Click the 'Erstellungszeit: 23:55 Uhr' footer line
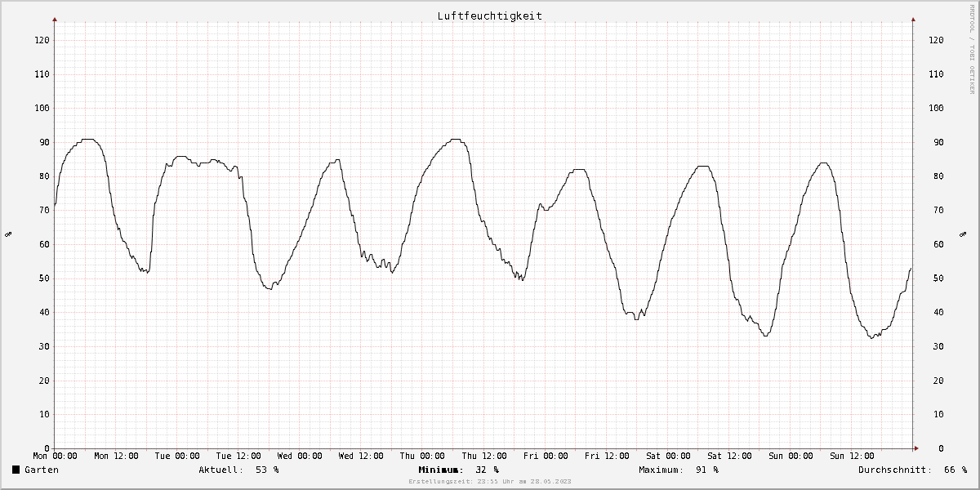 (490, 482)
